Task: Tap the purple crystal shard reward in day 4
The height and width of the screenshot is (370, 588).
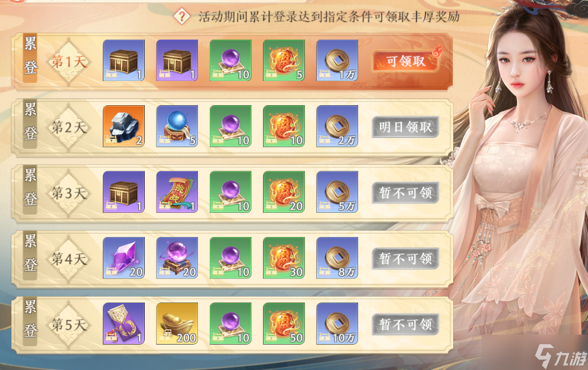Action: pyautogui.click(x=124, y=258)
